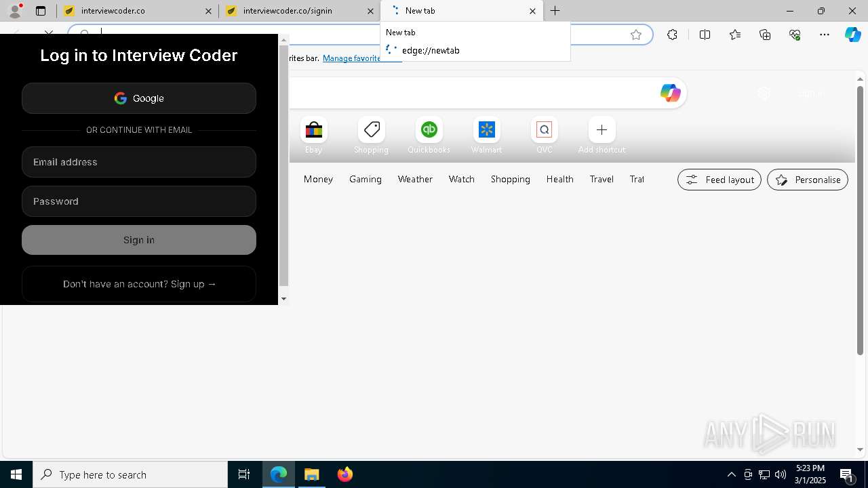The height and width of the screenshot is (488, 868).
Task: Launch Firefox from the taskbar
Action: point(345,474)
